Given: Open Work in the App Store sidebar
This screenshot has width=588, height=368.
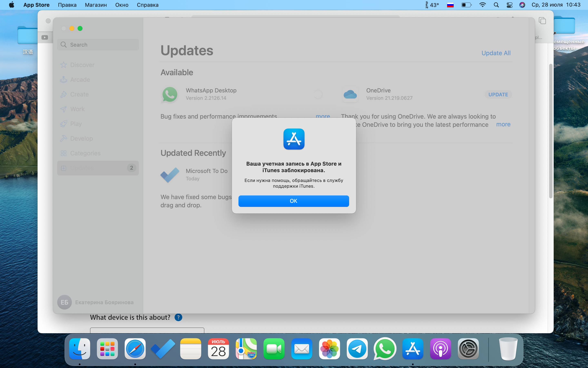Looking at the screenshot, I should point(98,109).
